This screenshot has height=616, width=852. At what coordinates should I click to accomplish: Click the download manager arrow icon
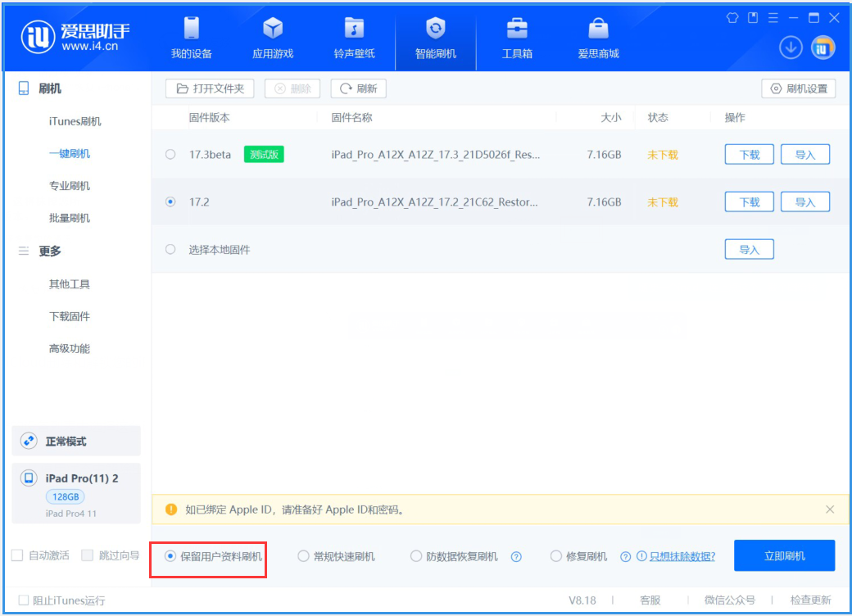pos(790,48)
